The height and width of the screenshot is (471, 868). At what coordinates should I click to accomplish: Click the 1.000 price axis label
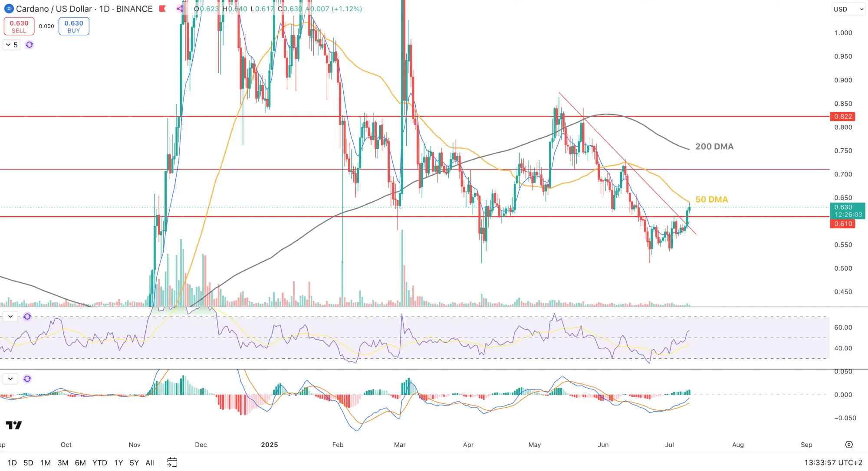pyautogui.click(x=843, y=33)
